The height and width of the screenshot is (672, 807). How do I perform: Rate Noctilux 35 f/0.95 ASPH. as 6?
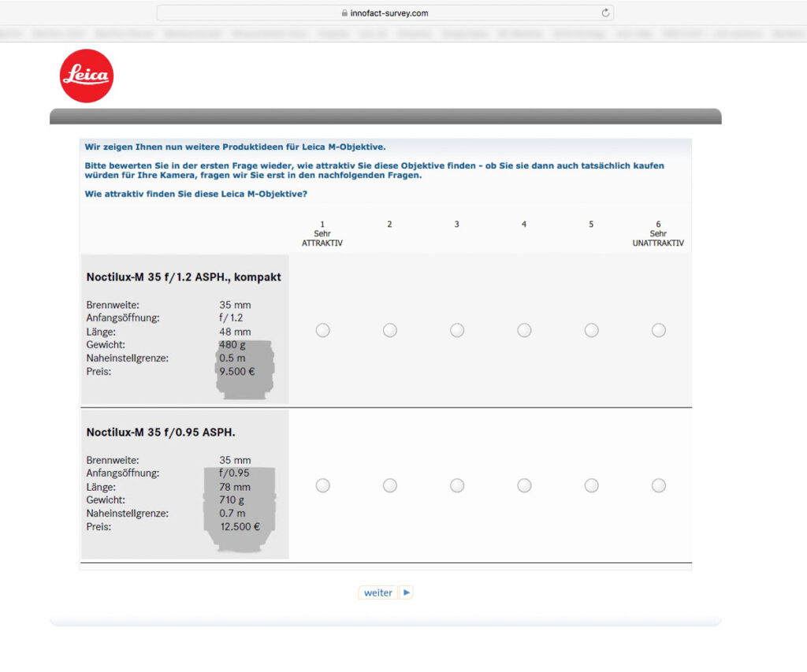[658, 485]
